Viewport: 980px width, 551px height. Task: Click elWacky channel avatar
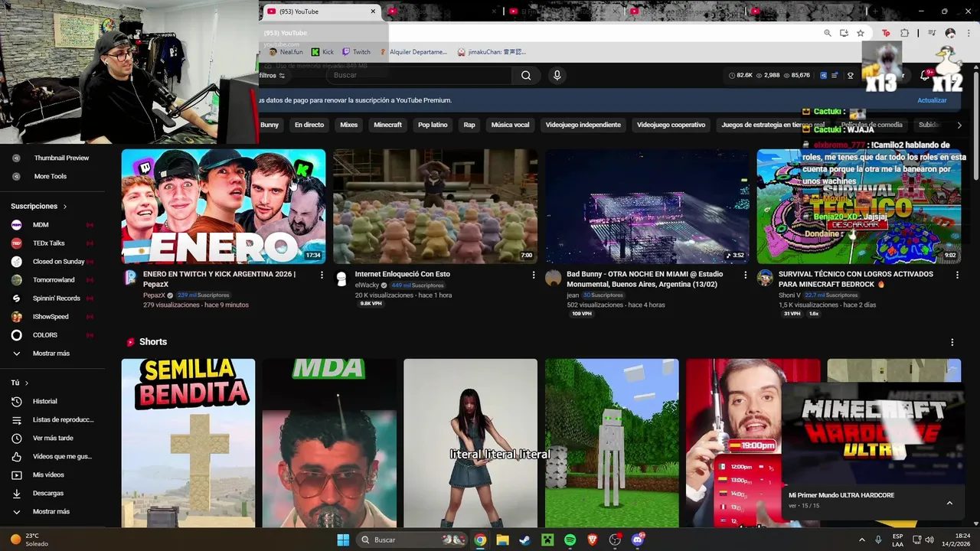point(341,279)
